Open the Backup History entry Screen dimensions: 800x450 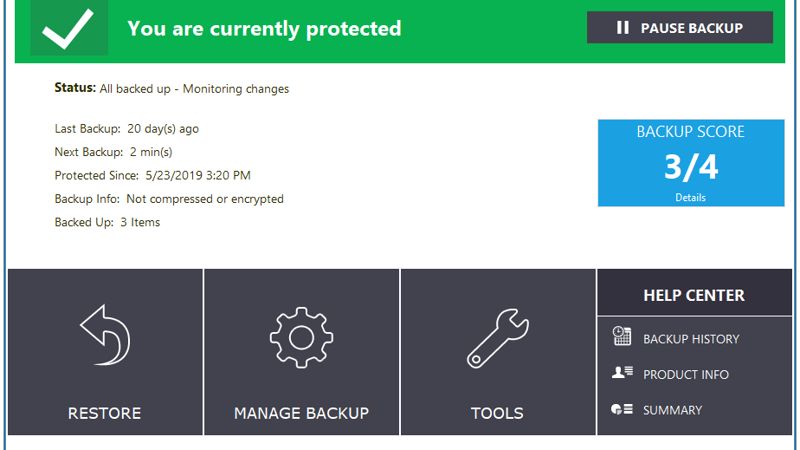click(x=691, y=339)
